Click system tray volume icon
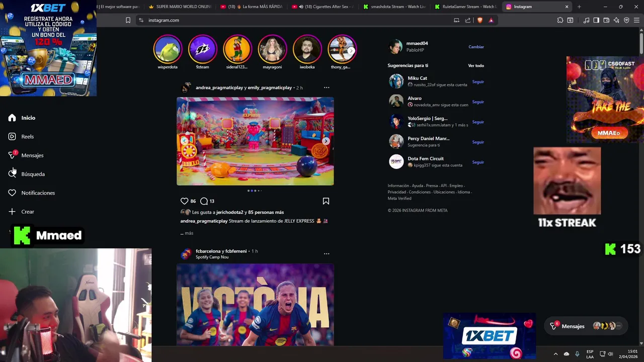Screen dimensions: 644x362 (x=610, y=354)
